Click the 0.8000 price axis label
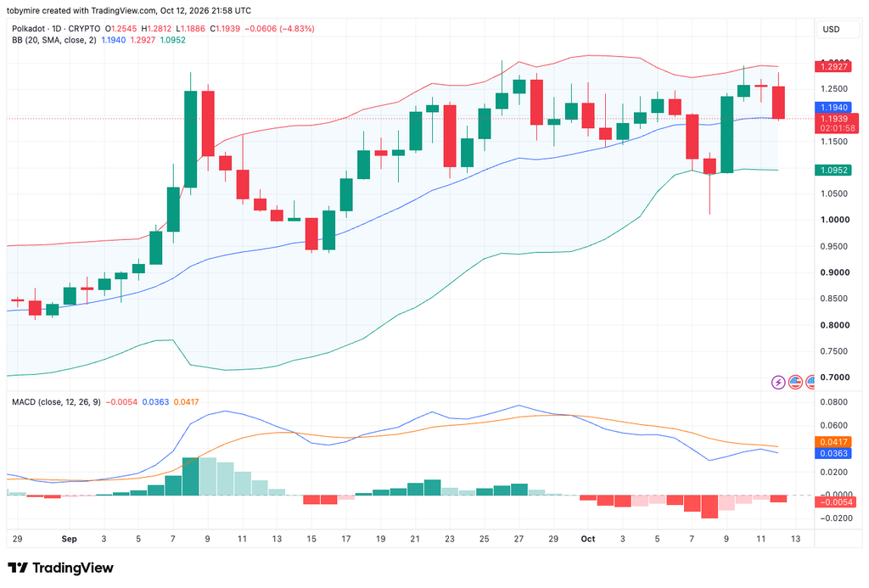The image size is (869, 588). [835, 325]
